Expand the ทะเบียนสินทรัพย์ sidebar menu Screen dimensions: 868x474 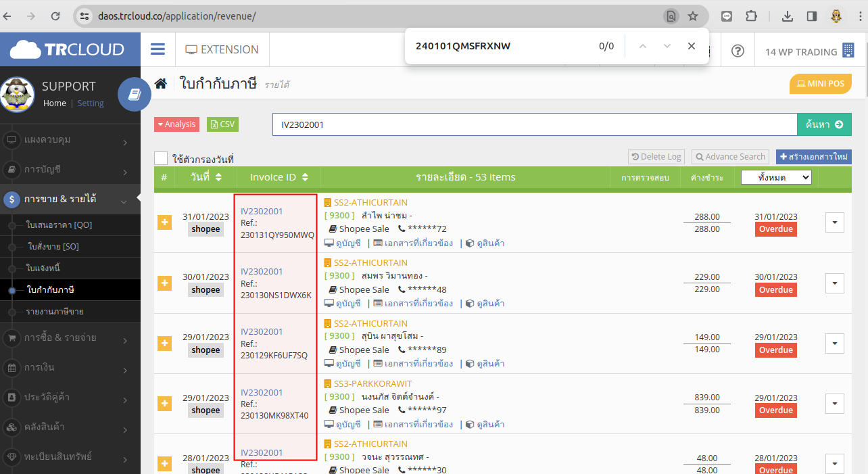(70, 456)
